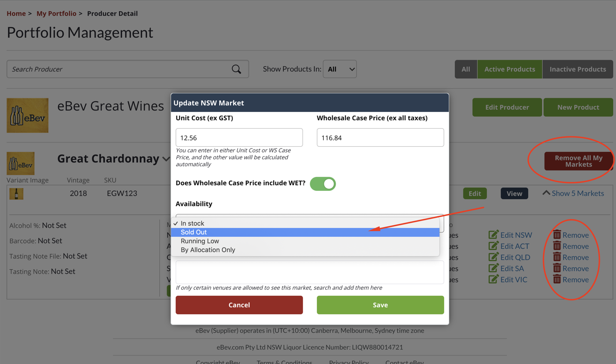Click the edit pencil icon for VIC

493,279
